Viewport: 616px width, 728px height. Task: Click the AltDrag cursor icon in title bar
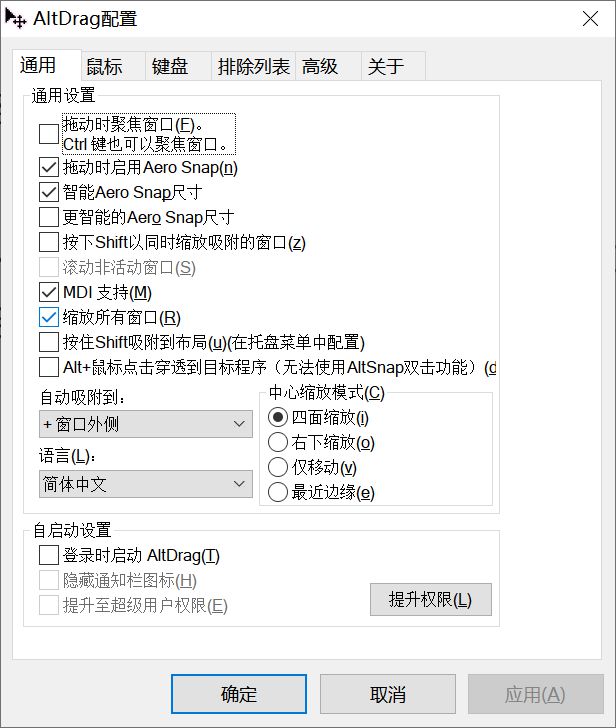click(15, 19)
